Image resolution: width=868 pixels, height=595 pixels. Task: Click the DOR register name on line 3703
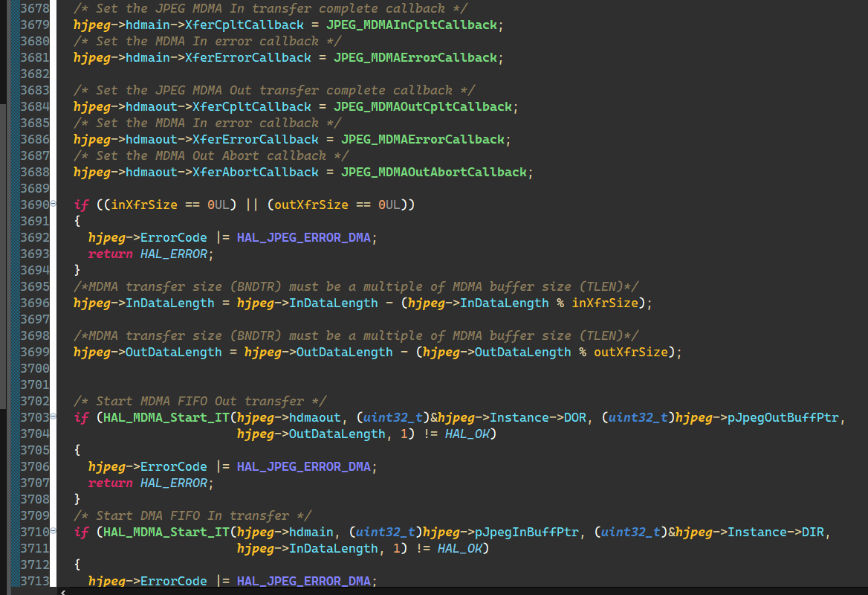574,418
